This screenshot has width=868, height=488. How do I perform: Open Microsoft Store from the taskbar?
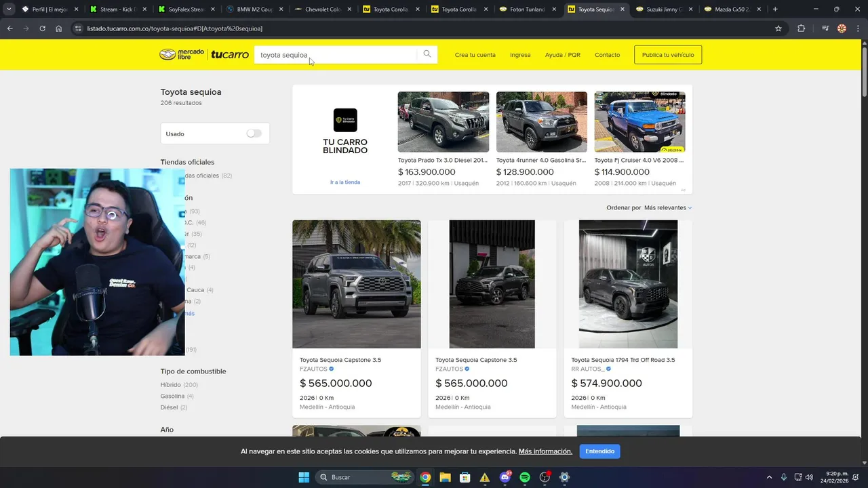click(465, 477)
